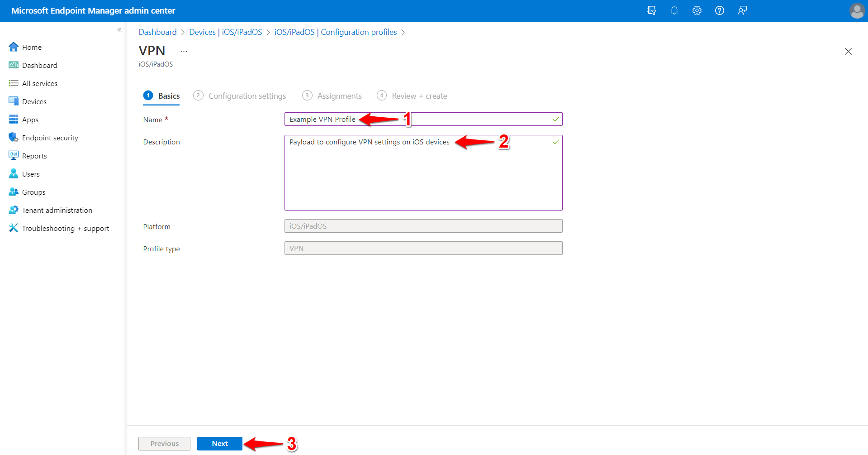
Task: Open the Reports section
Action: pos(34,155)
